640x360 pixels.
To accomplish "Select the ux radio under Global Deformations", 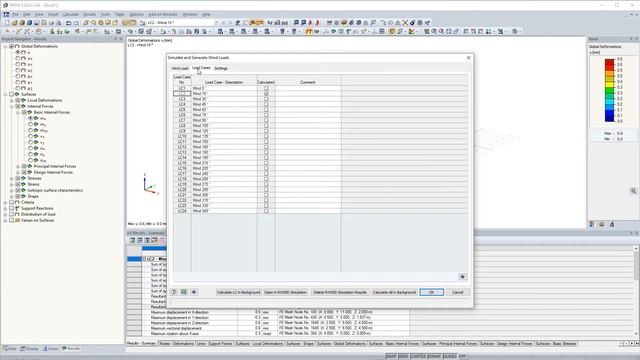I will point(18,58).
